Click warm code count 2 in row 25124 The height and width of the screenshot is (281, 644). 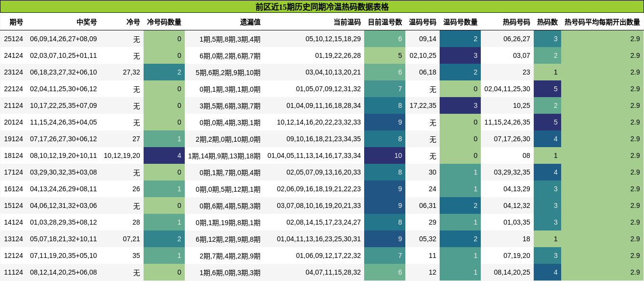coord(460,39)
